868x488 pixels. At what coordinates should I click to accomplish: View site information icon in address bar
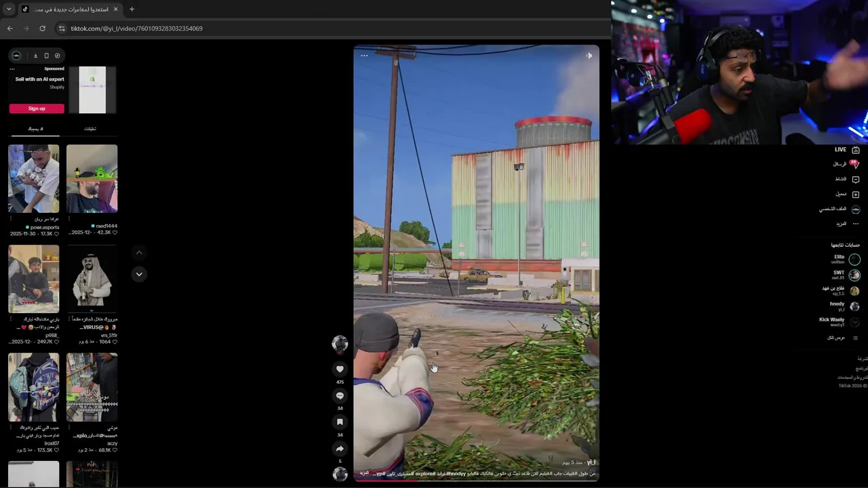click(x=62, y=28)
